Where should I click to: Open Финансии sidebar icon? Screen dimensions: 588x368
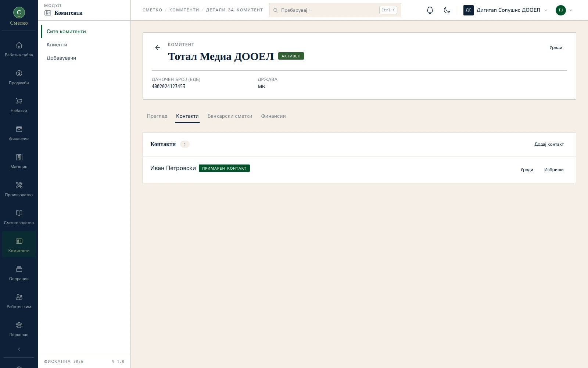[19, 129]
